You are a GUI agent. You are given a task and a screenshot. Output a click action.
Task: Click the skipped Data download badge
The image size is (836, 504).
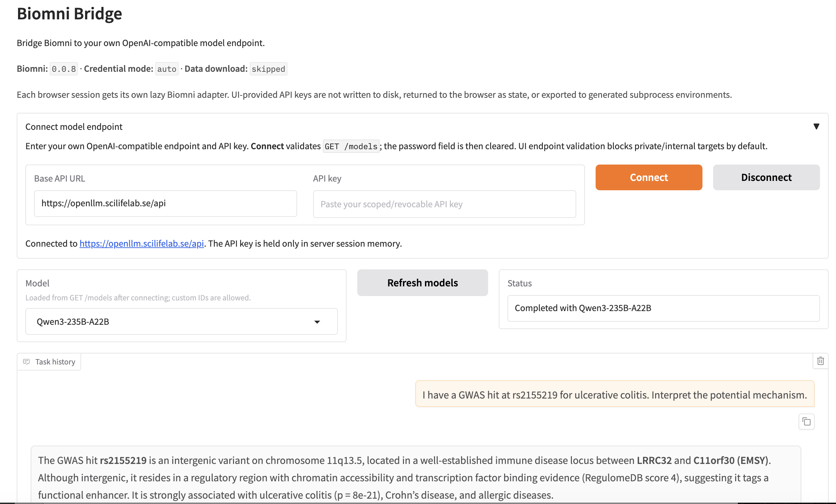[268, 69]
